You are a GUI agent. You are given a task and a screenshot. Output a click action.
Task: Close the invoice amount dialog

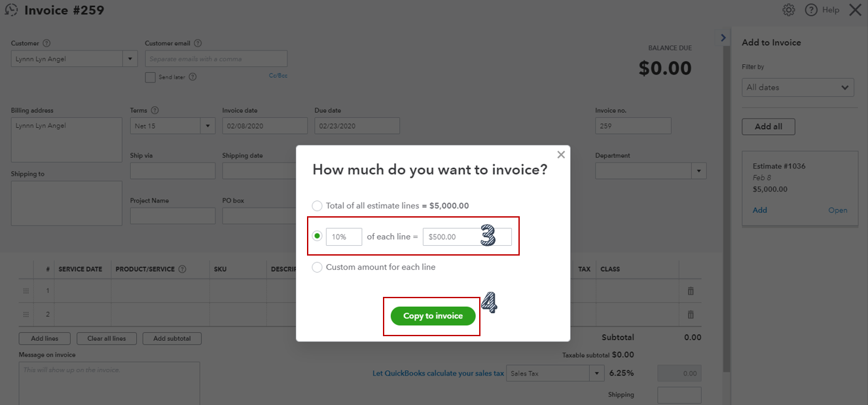[560, 155]
